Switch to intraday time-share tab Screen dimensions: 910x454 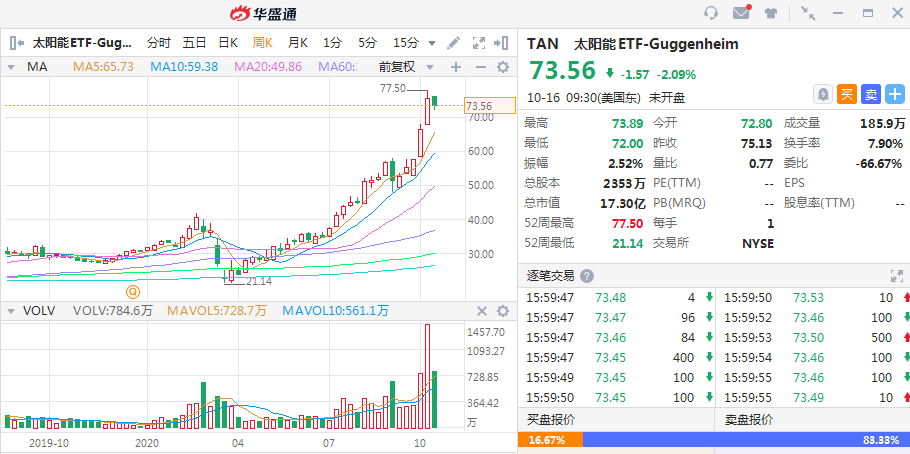point(159,42)
